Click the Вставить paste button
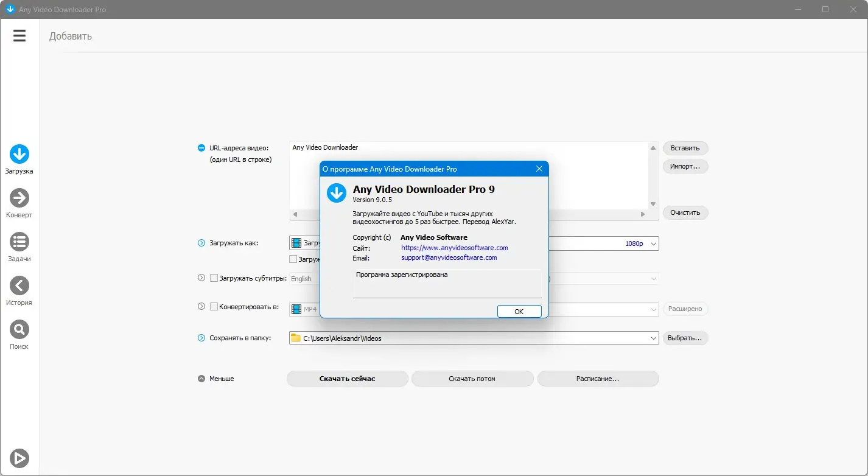The height and width of the screenshot is (476, 868). pos(685,148)
